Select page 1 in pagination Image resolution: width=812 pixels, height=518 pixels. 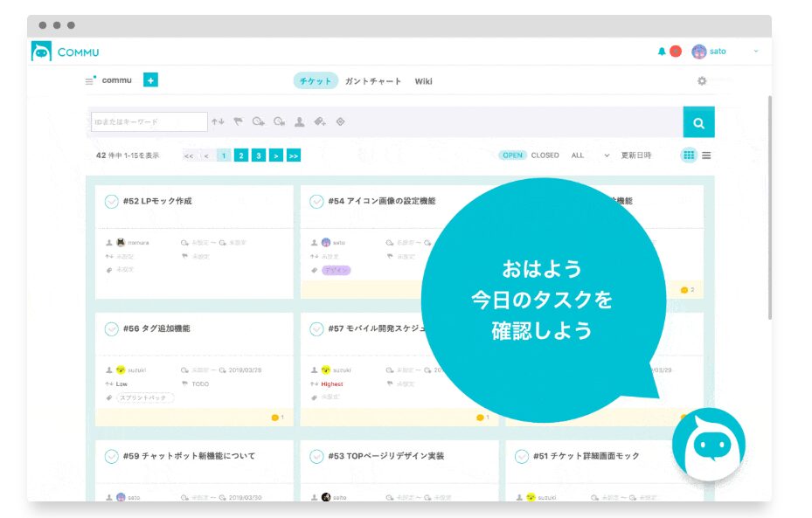[x=224, y=155]
